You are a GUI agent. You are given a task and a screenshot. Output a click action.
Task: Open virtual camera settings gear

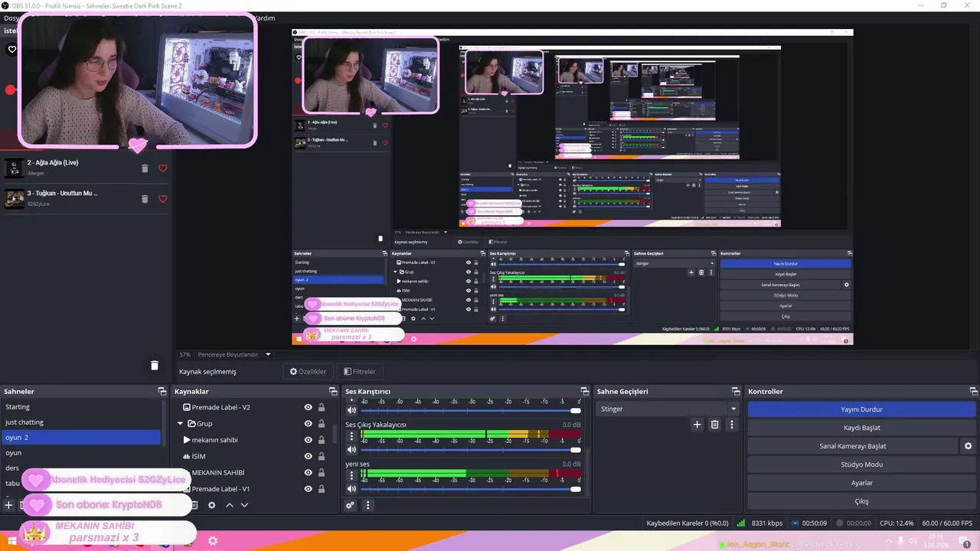pos(968,446)
